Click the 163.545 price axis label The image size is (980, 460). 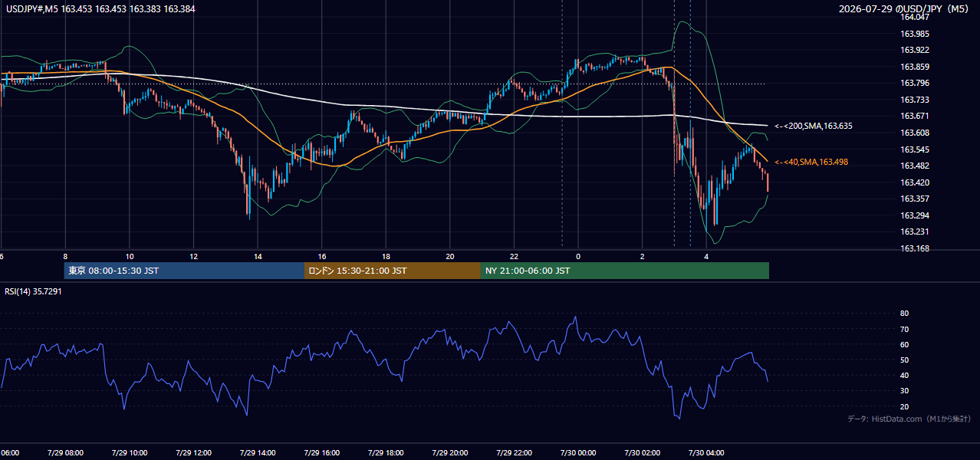point(915,149)
